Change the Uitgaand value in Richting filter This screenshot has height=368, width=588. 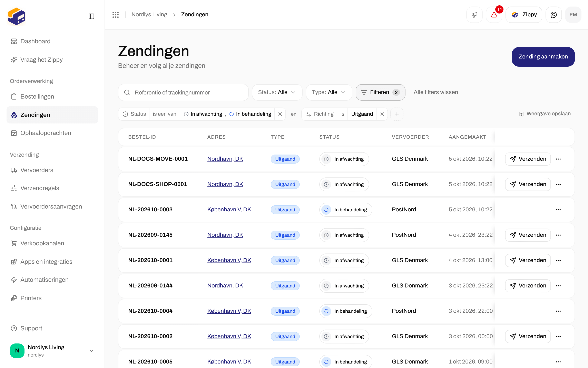tap(362, 114)
